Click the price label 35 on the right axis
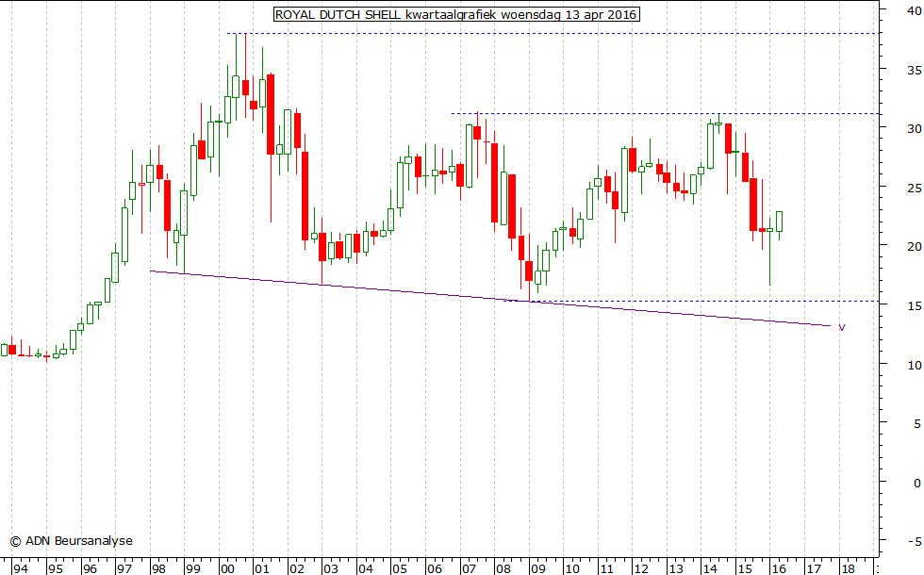Image resolution: width=924 pixels, height=575 pixels. 915,70
